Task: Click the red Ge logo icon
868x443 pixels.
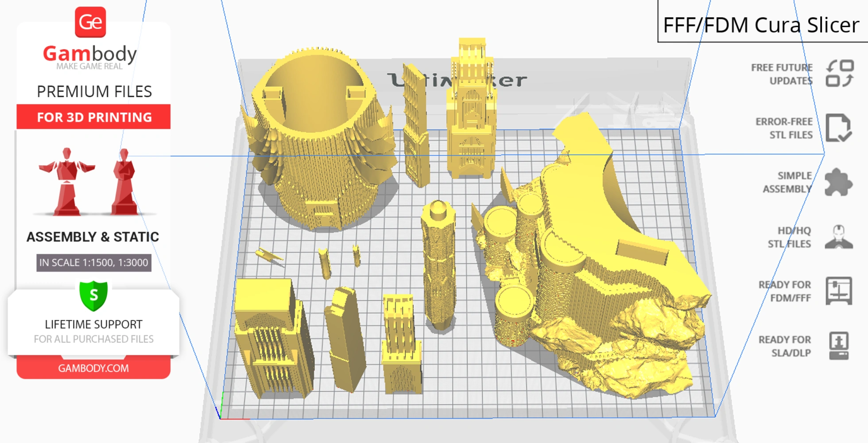Action: point(92,21)
